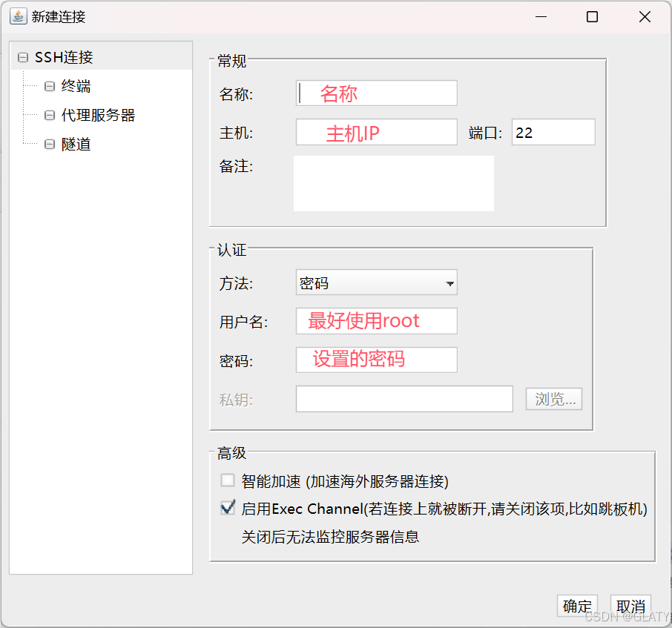The width and height of the screenshot is (672, 628).
Task: Maximize the 新建连接 window
Action: [593, 17]
